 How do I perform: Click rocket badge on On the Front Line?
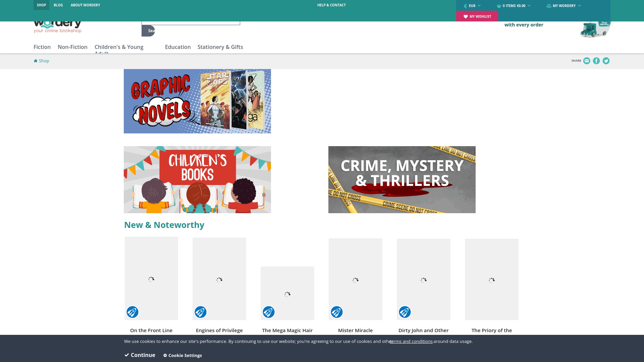coord(132,312)
